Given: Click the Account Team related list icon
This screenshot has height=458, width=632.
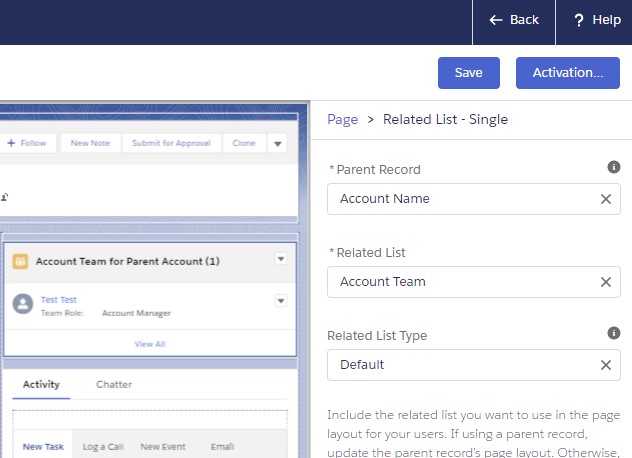Looking at the screenshot, I should click(x=20, y=261).
